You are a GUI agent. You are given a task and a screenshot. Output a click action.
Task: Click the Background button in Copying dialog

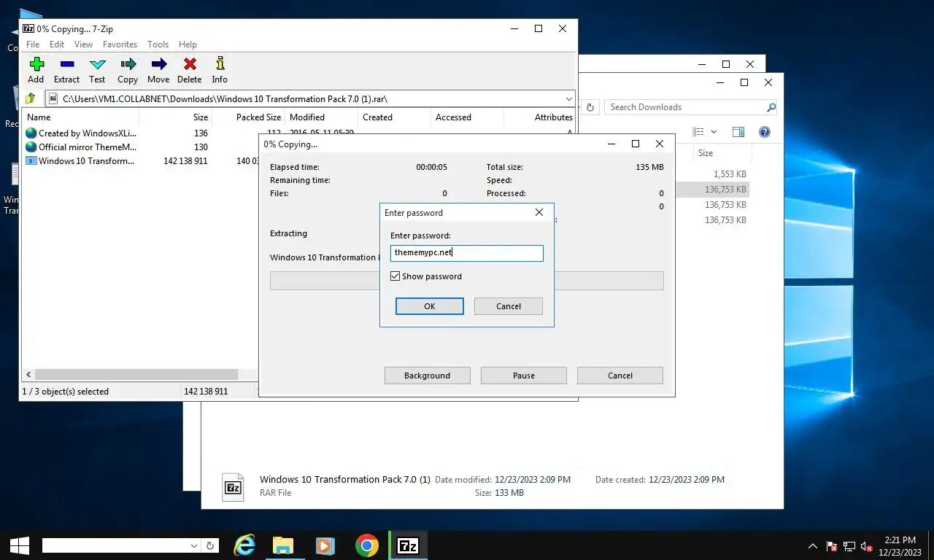(x=428, y=376)
